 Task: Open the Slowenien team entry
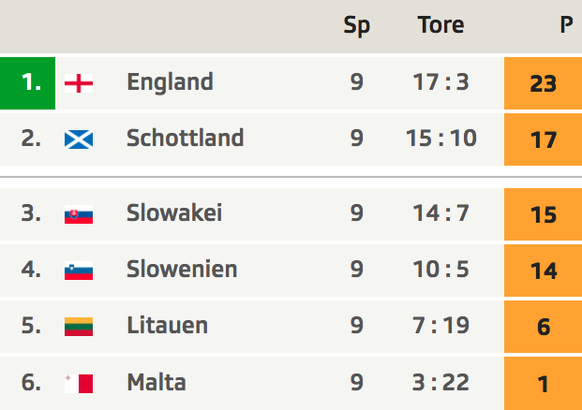coord(182,269)
